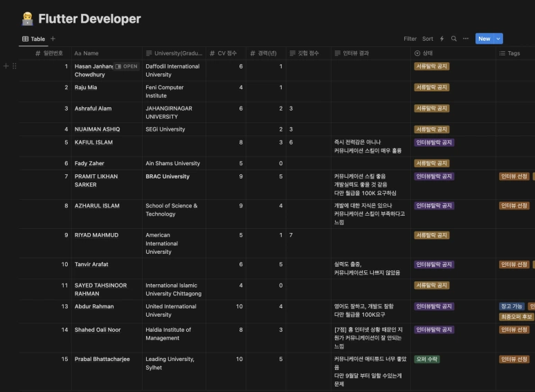
Task: Click the name RIYAD MAHMUD
Action: 96,235
